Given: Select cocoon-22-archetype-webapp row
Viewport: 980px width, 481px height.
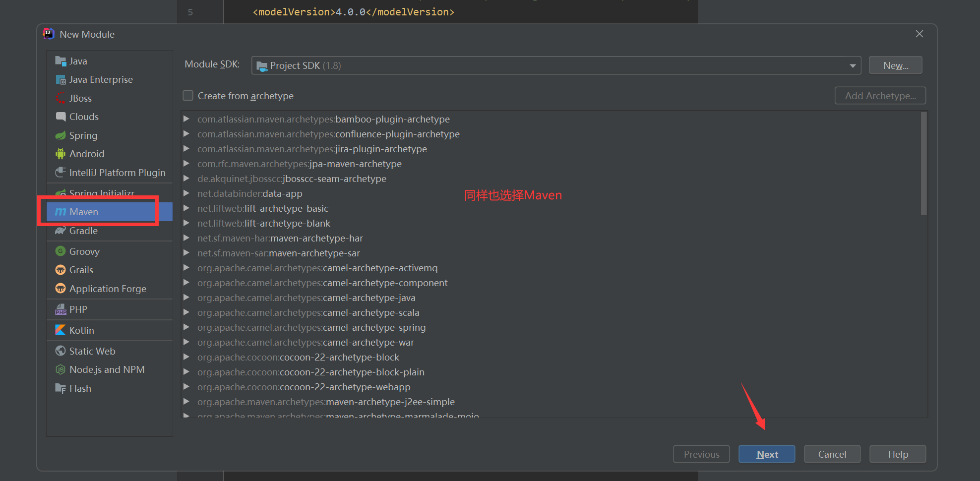Looking at the screenshot, I should coord(551,387).
